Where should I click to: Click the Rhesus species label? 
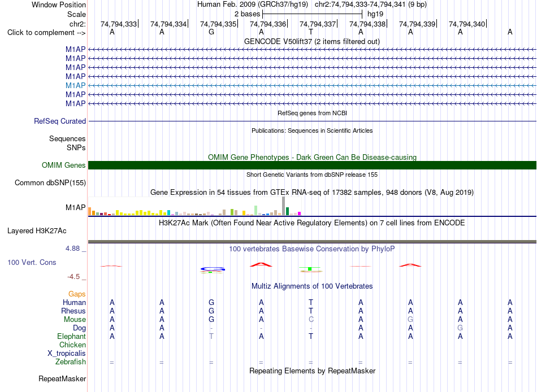tap(73, 311)
